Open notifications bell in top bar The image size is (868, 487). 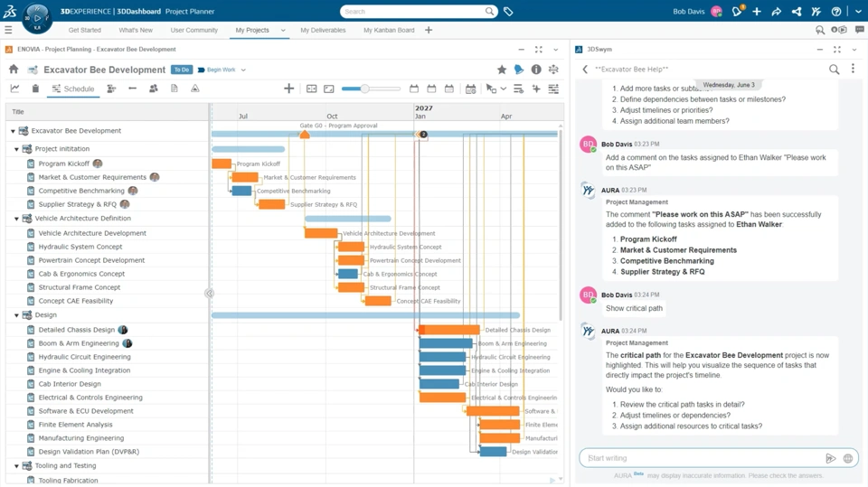pos(737,11)
